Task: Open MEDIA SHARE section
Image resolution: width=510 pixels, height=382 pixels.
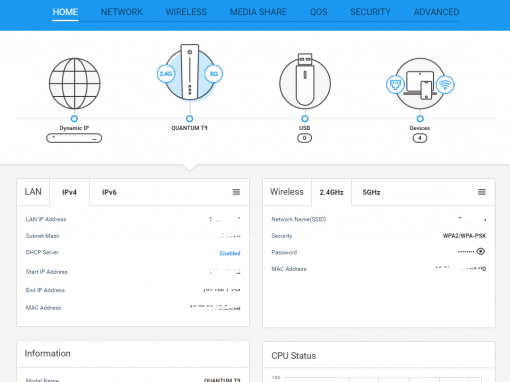Action: [258, 12]
